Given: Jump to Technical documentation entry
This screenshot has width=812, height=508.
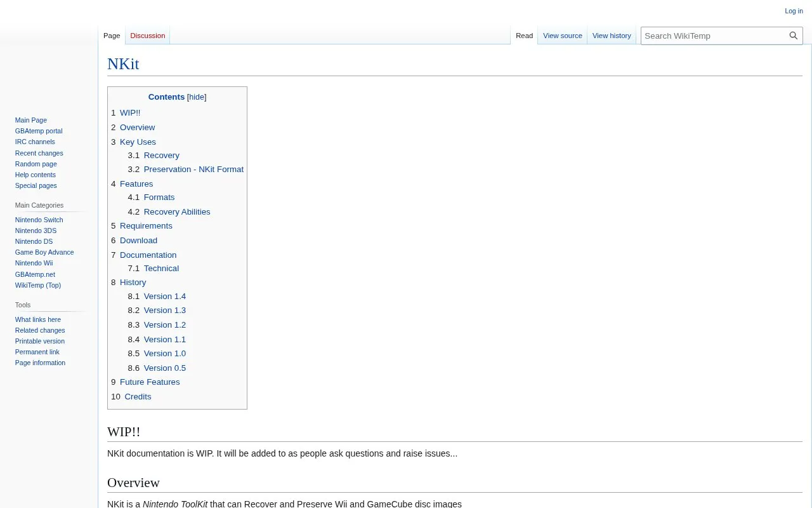Looking at the screenshot, I should click(161, 269).
